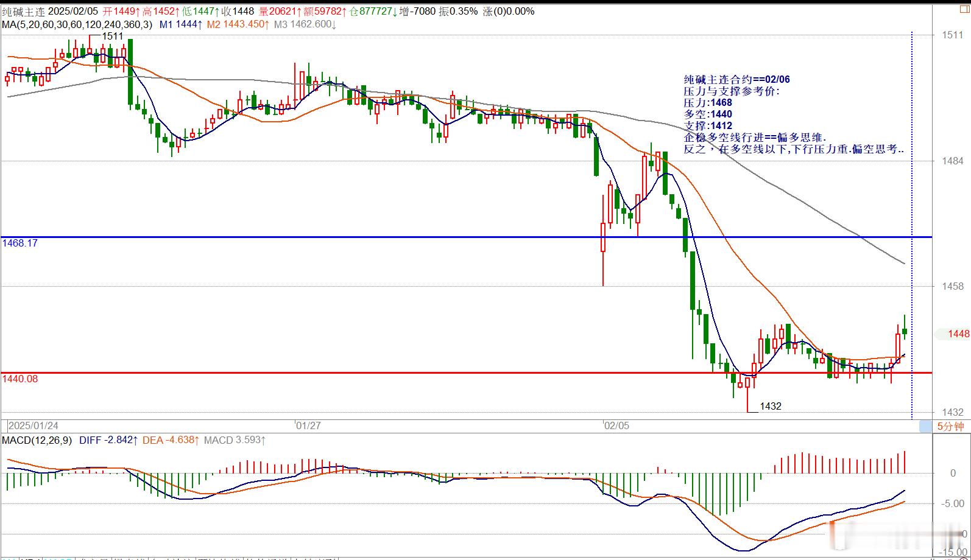Click the 2025/02/05 date in the header
The height and width of the screenshot is (560, 971).
(72, 11)
